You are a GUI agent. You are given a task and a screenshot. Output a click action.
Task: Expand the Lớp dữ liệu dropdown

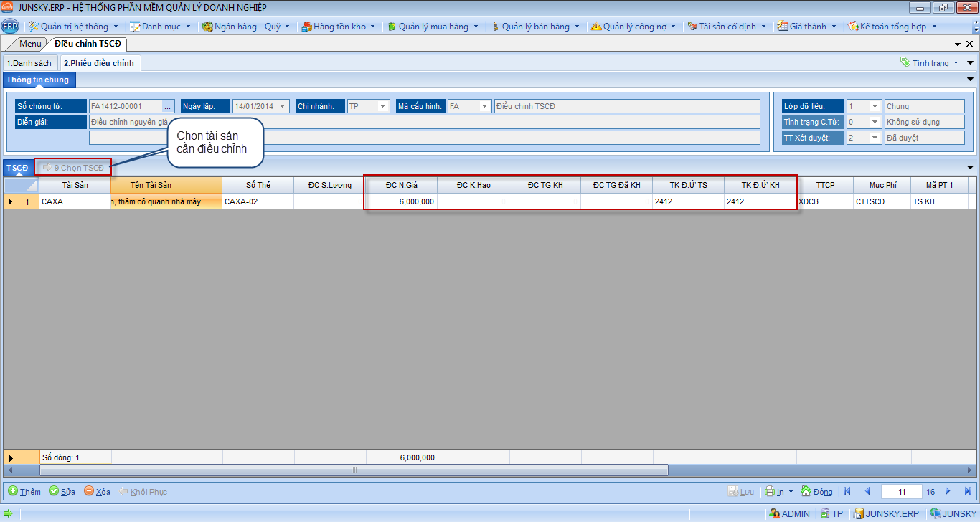pyautogui.click(x=875, y=106)
